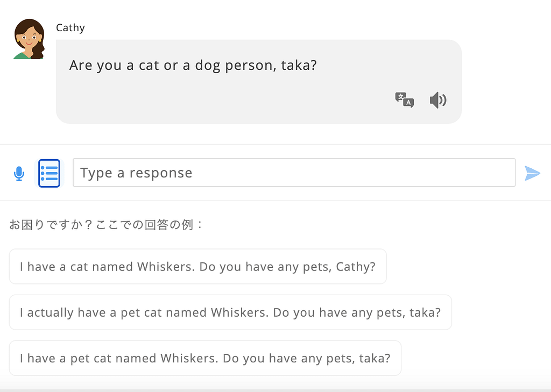Click the Japanese hint text above suggestions
Image resolution: width=551 pixels, height=392 pixels.
[x=107, y=224]
